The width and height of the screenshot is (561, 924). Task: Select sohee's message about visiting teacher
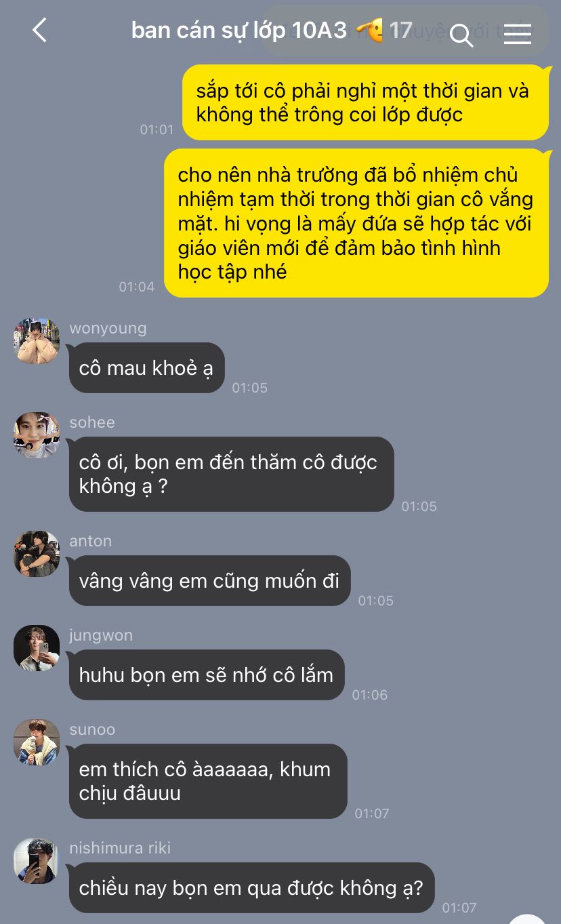pyautogui.click(x=231, y=474)
